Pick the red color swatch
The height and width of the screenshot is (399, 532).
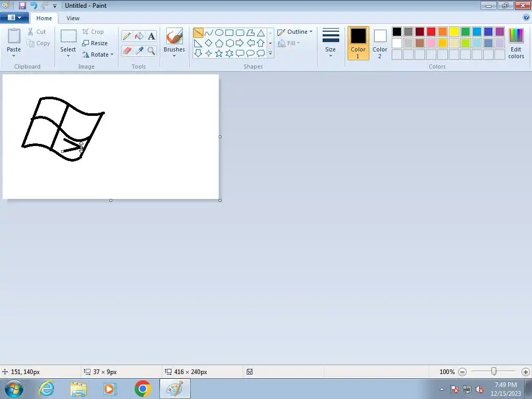(x=431, y=32)
